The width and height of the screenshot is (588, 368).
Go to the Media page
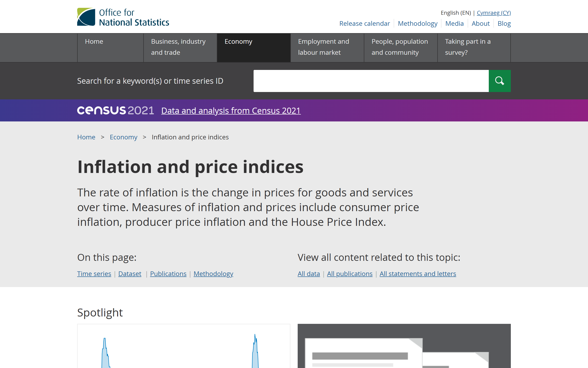pyautogui.click(x=454, y=24)
